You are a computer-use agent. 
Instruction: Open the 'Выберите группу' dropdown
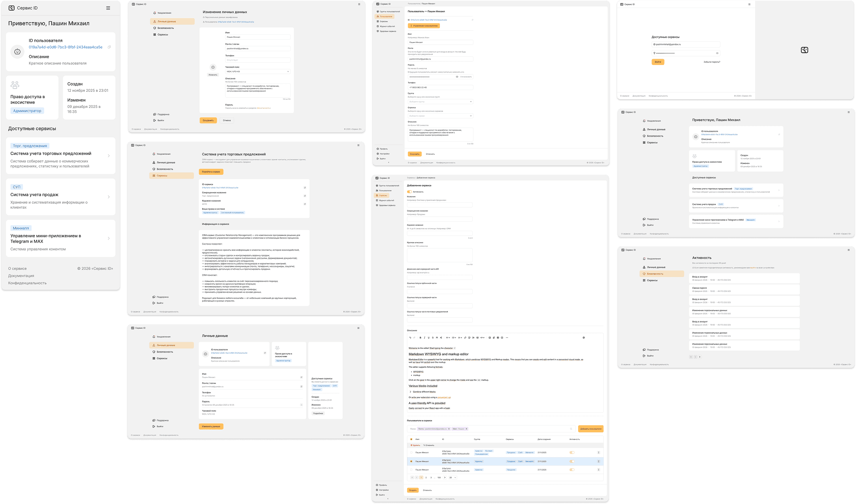[x=440, y=102]
